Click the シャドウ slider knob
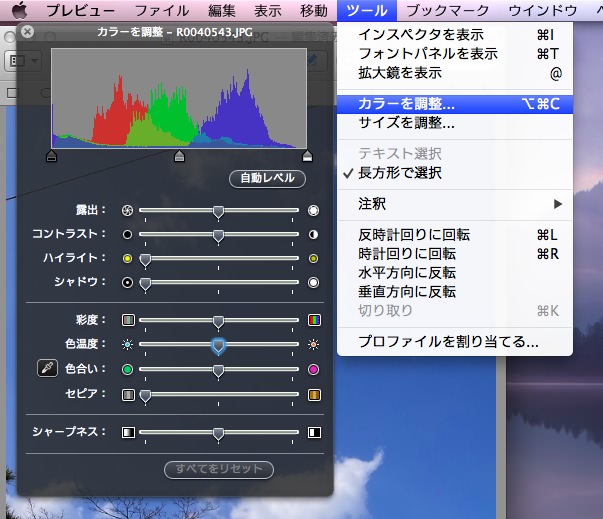 pyautogui.click(x=145, y=284)
